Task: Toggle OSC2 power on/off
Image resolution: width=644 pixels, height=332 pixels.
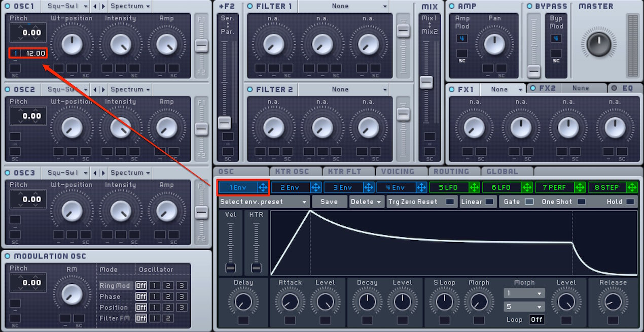Action: [x=8, y=89]
